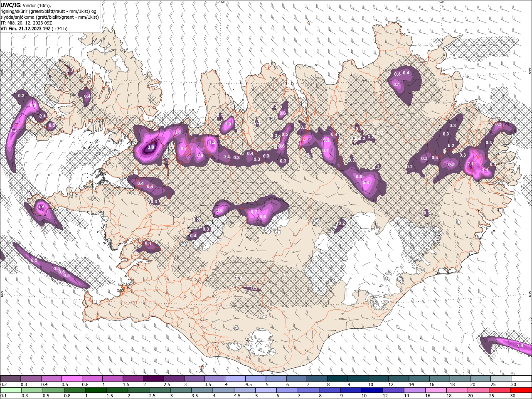Click the upper legend darkest purple swatch after 2
This screenshot has width=532, height=399.
153,379
